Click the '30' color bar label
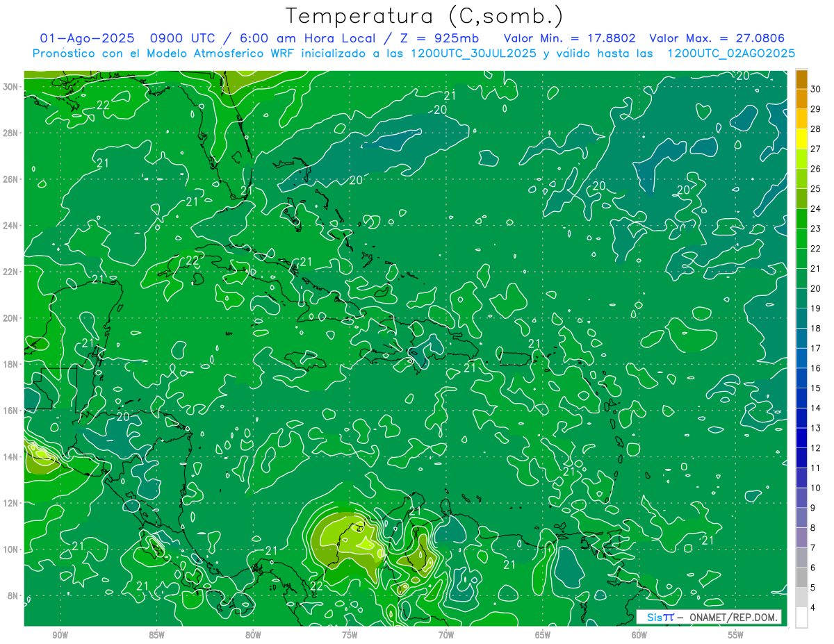 point(816,89)
